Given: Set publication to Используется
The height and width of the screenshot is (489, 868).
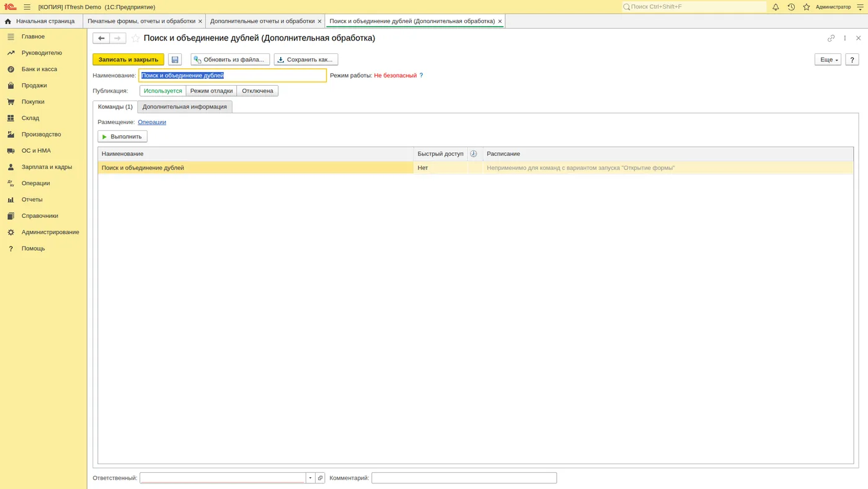Looking at the screenshot, I should pyautogui.click(x=163, y=91).
